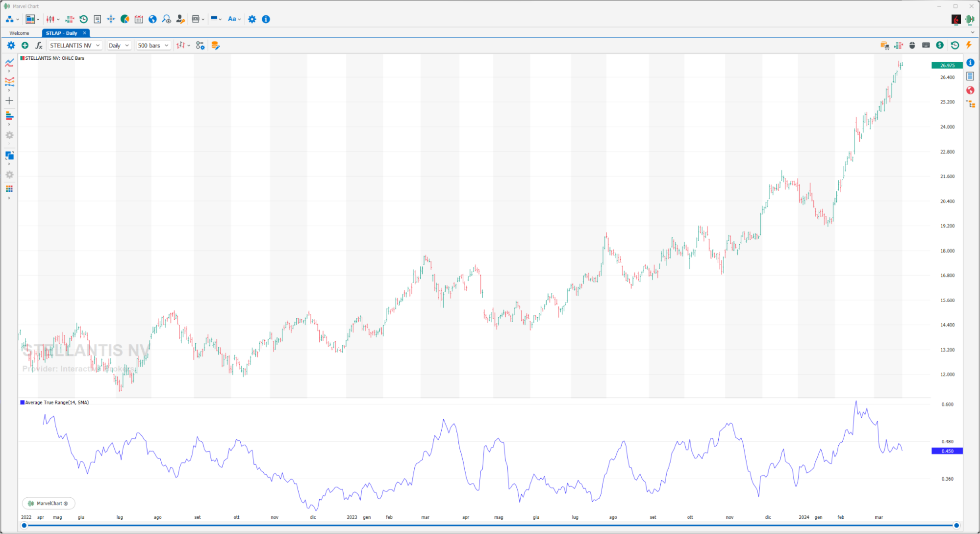Select the STLAP - Daily tab
The image size is (980, 534).
62,33
